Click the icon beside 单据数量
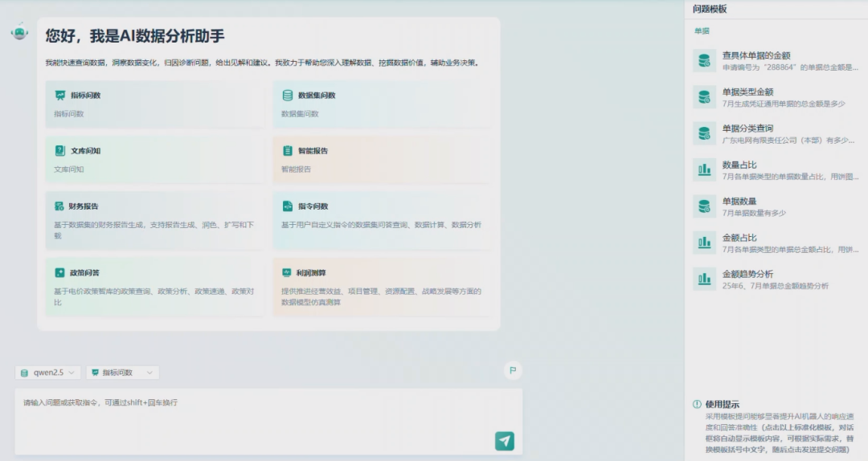The width and height of the screenshot is (868, 461). click(704, 206)
